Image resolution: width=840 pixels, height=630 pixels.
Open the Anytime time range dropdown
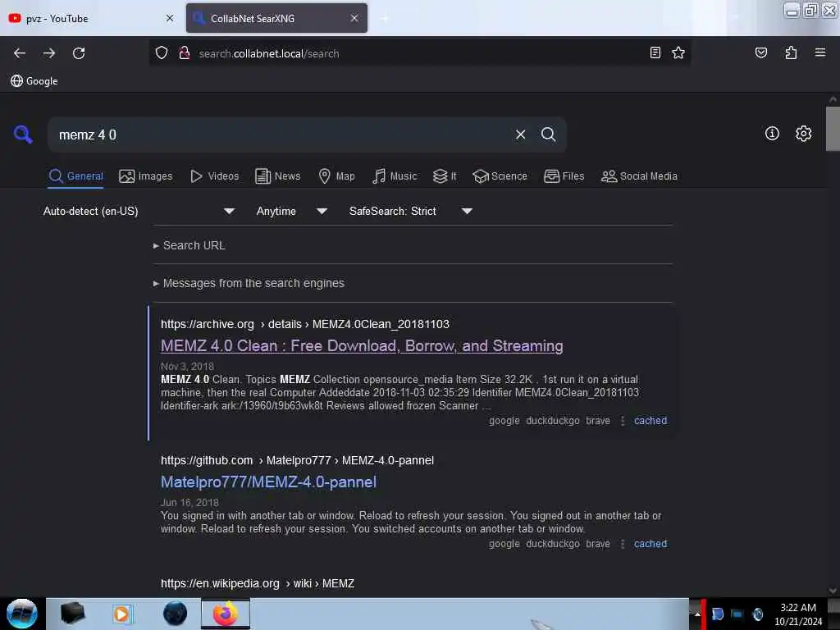click(291, 211)
